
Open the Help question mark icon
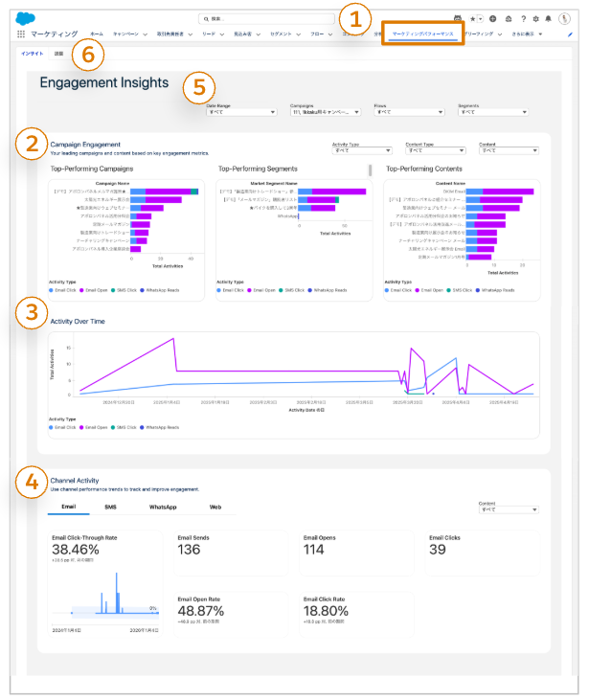pyautogui.click(x=523, y=19)
